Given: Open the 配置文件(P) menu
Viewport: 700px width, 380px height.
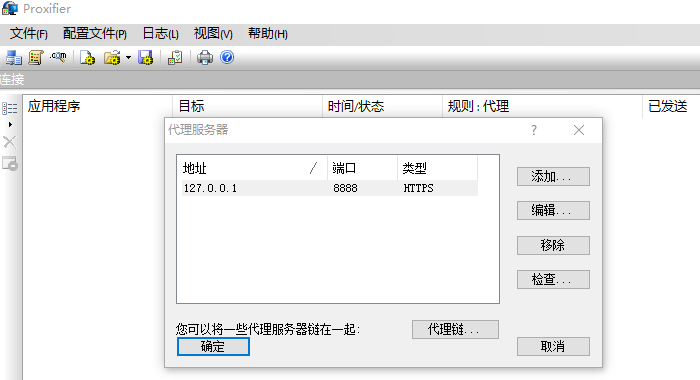Looking at the screenshot, I should tap(95, 34).
